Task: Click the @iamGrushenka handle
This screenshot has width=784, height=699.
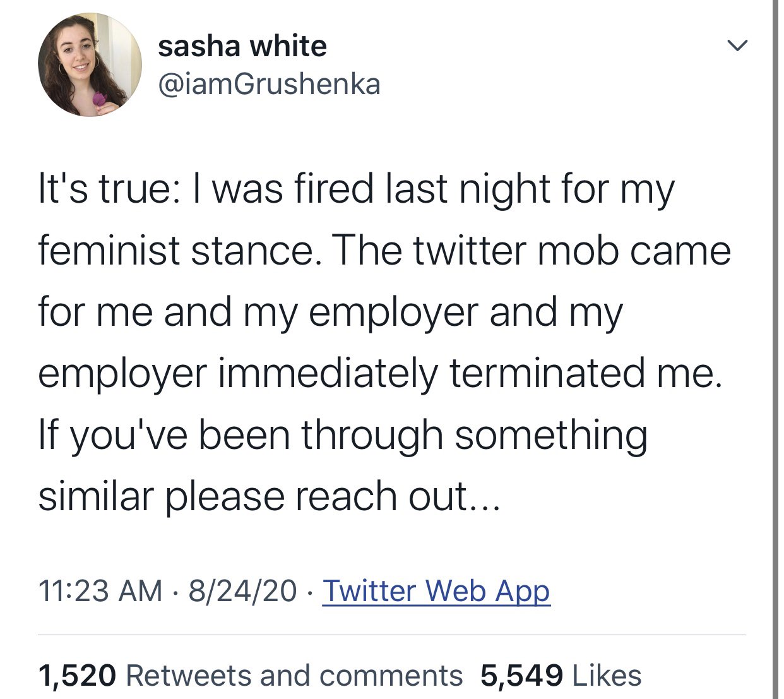Action: coord(269,85)
